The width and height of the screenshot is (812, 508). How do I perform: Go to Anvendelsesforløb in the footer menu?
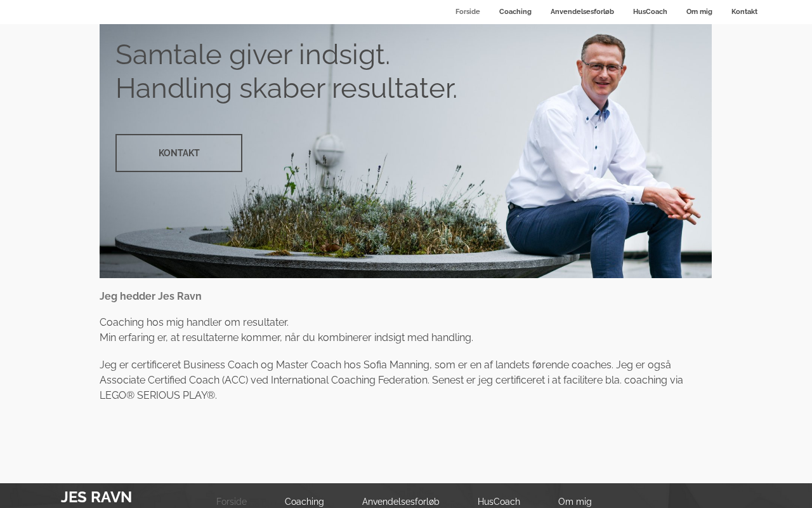pos(401,502)
